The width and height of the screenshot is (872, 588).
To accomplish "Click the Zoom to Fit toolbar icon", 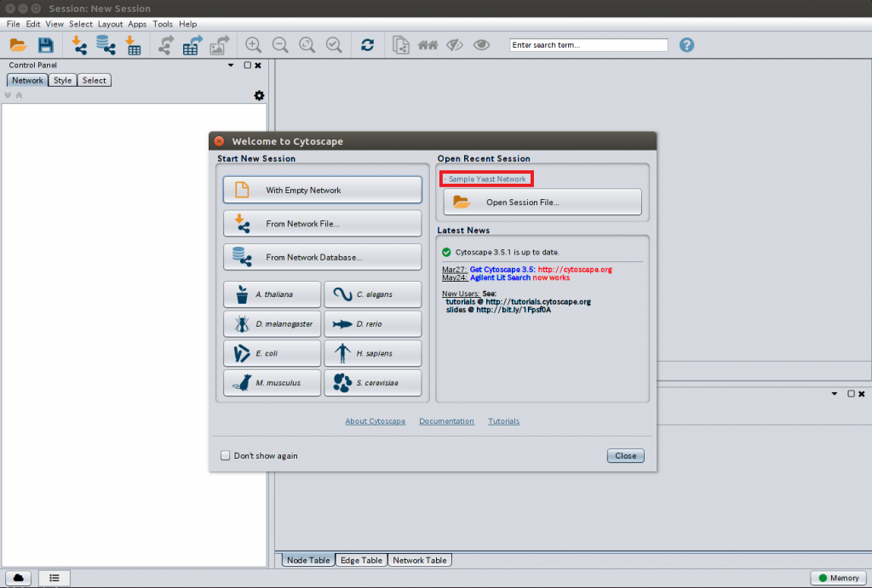I will coord(307,45).
